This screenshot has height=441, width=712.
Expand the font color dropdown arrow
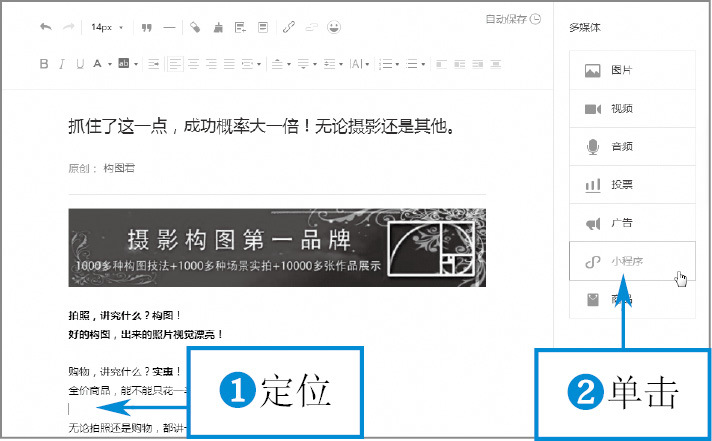point(110,64)
